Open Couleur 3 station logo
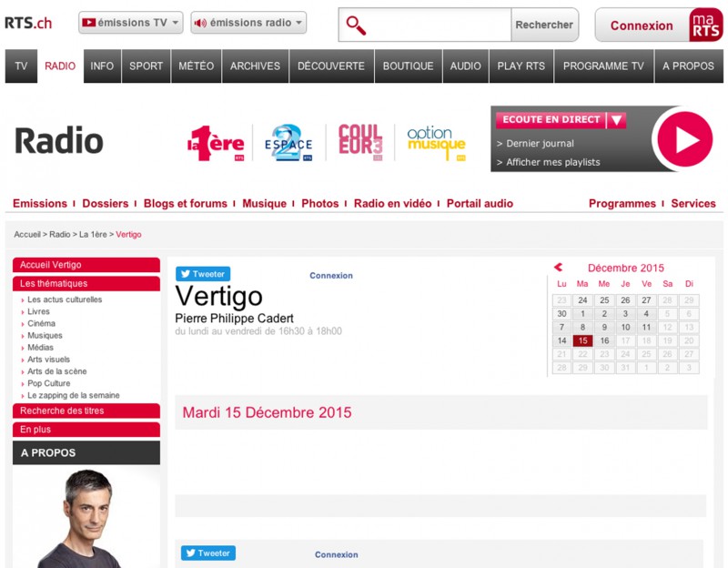This screenshot has width=728, height=568. point(360,142)
